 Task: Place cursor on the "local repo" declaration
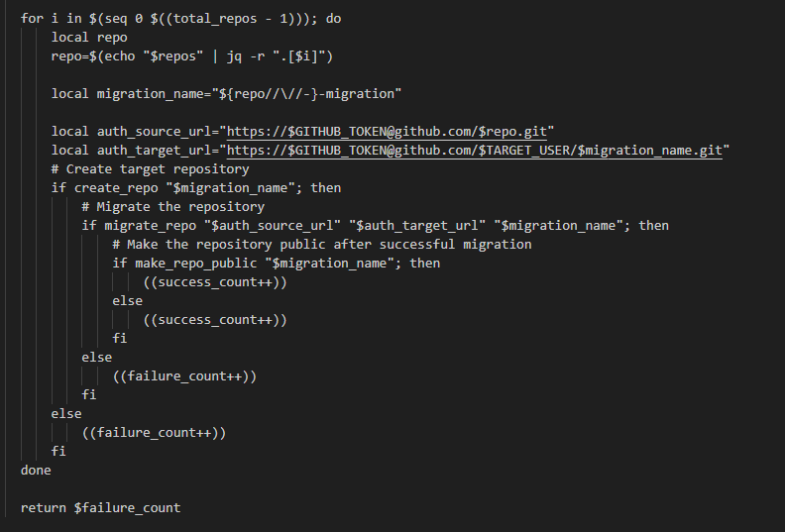click(x=89, y=38)
